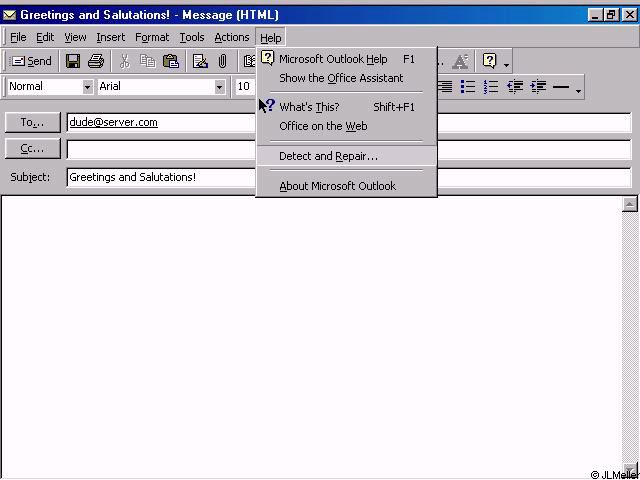Click the Decrease Indent icon
The height and width of the screenshot is (480, 640).
click(x=515, y=87)
